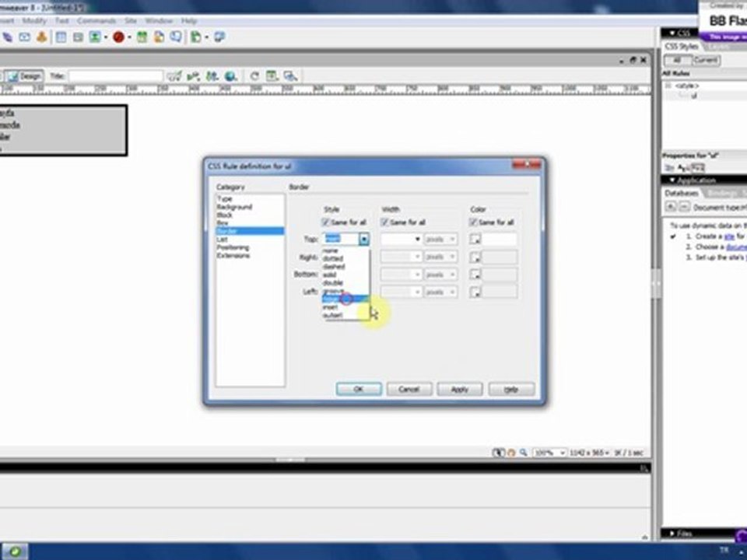Click the Help button in dialog

point(510,389)
